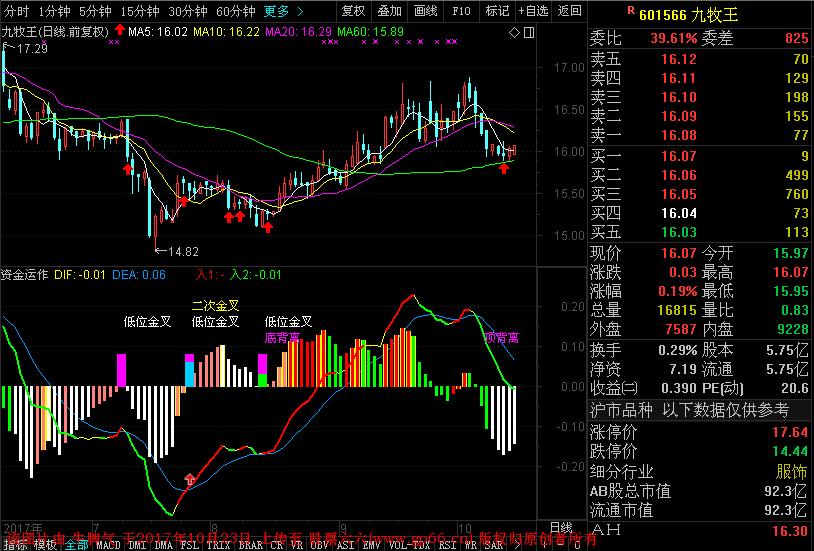Click the 涨停价 value 17.64
The height and width of the screenshot is (551, 814).
coord(790,432)
